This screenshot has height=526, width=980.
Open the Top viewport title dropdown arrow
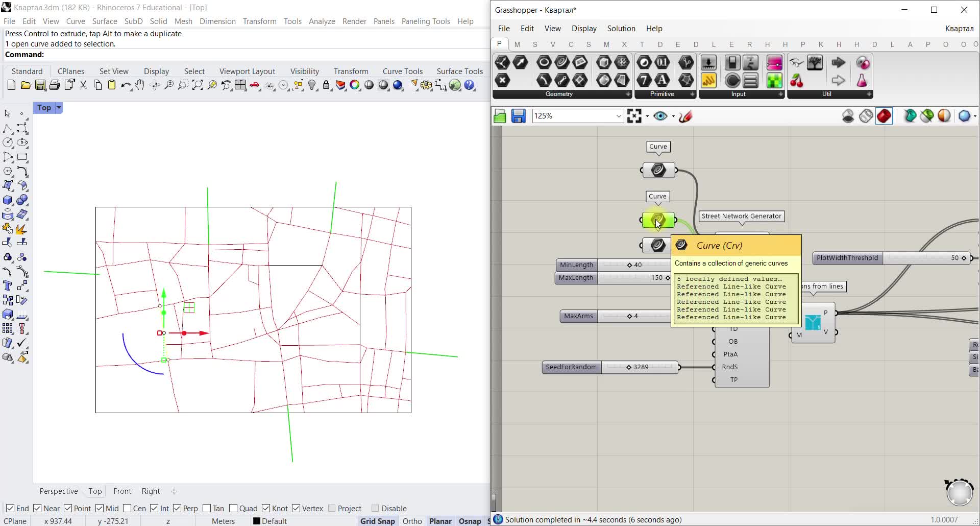coord(59,108)
